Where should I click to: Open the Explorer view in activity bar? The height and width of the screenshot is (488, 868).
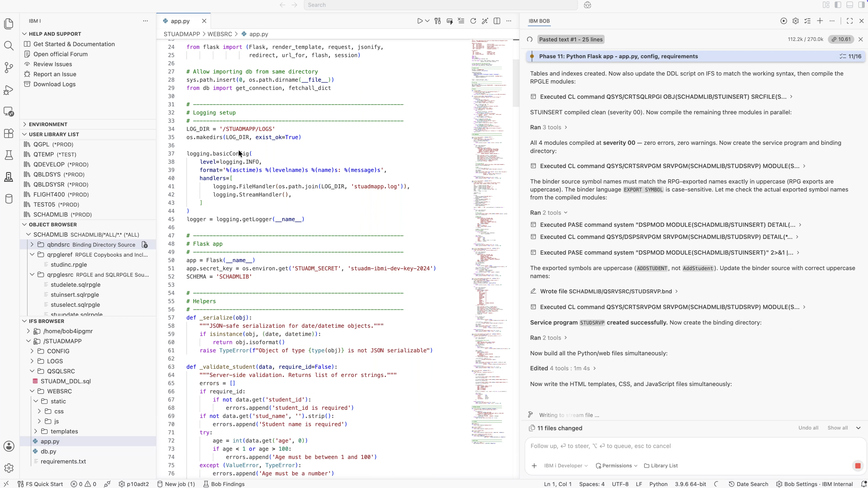tap(9, 24)
